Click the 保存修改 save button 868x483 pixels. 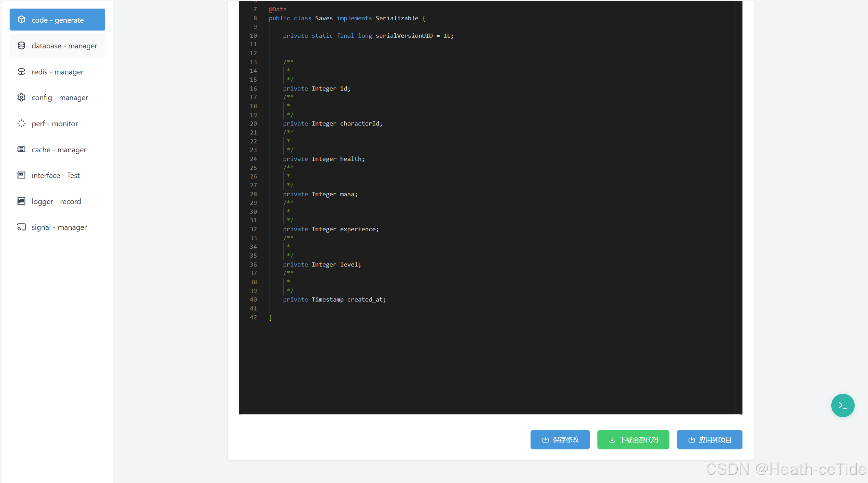560,439
